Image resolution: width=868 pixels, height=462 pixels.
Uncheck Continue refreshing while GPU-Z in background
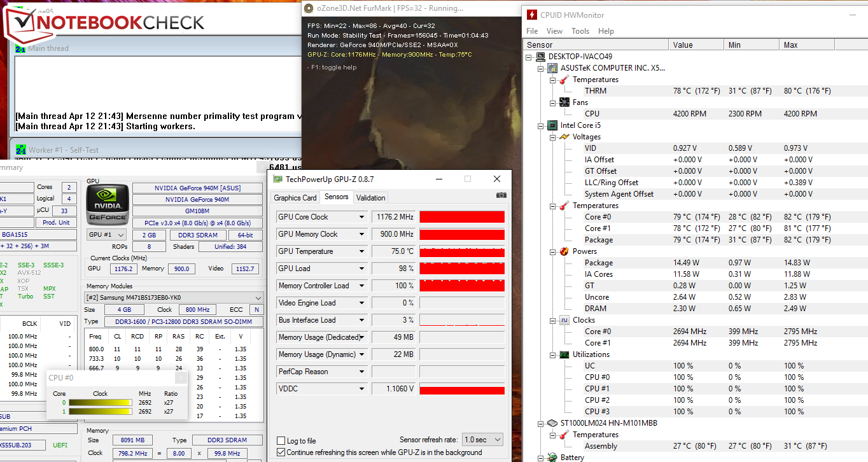coord(281,452)
